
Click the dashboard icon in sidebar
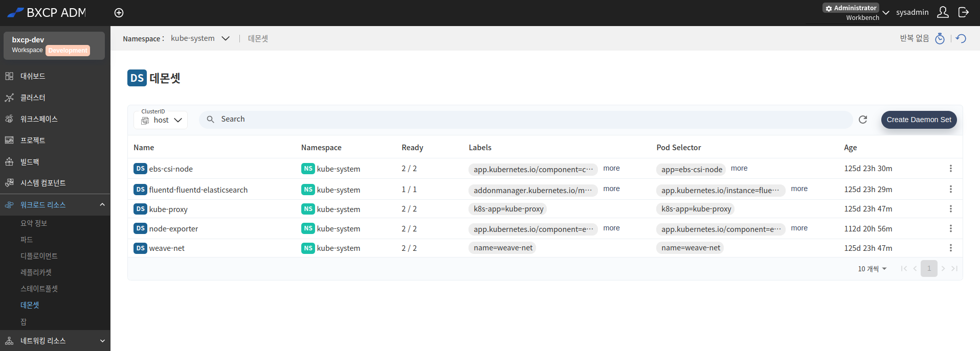(9, 76)
